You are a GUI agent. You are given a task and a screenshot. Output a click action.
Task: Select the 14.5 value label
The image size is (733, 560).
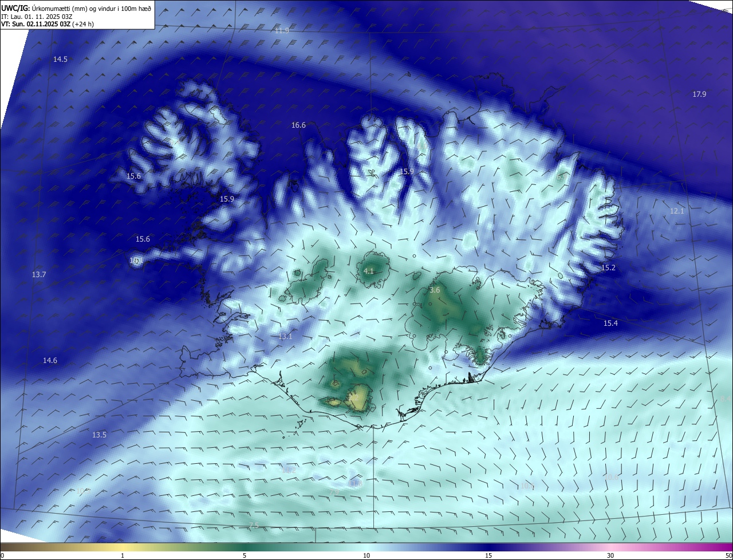tap(60, 60)
